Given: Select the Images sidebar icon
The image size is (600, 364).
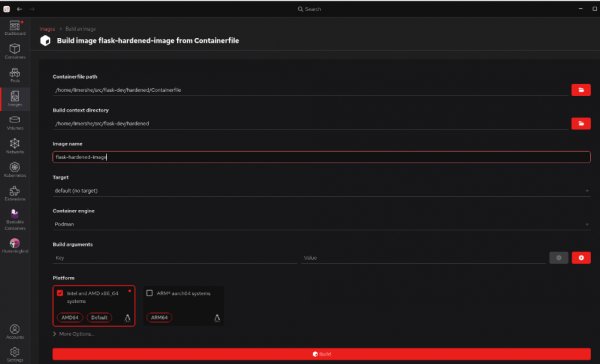Looking at the screenshot, I should (x=15, y=99).
